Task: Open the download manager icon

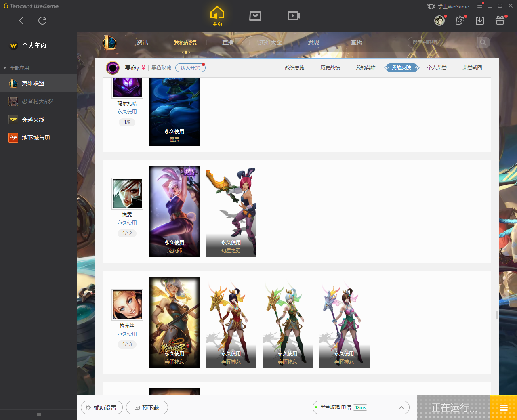Action: 480,21
